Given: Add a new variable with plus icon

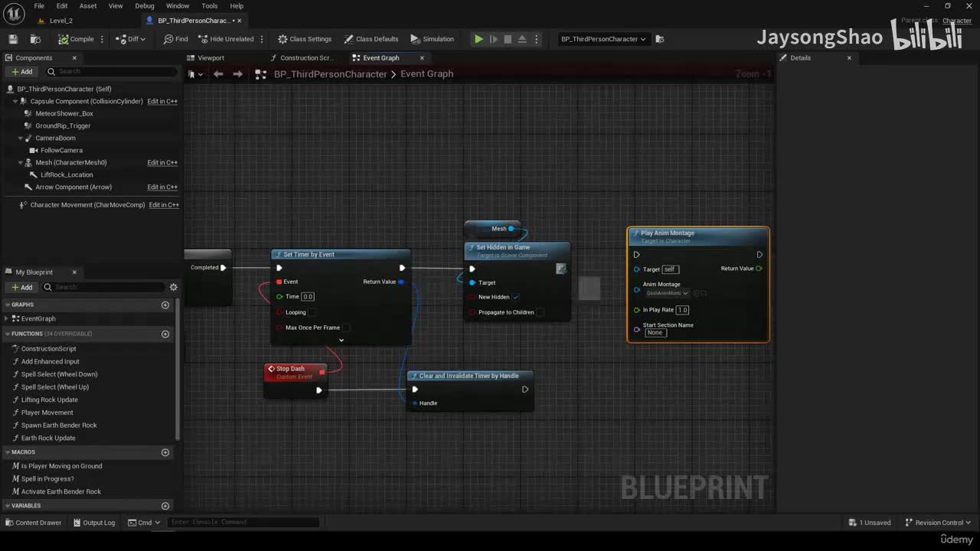Looking at the screenshot, I should [165, 506].
